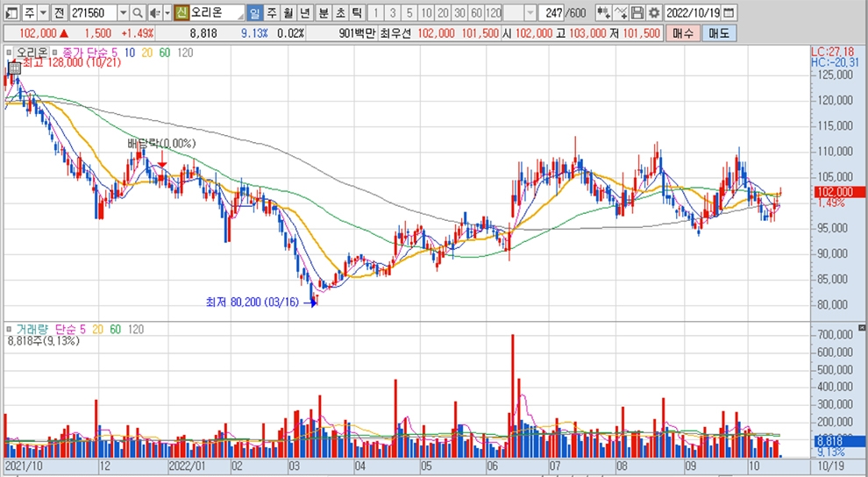Select the tick (틱) chart tab

[356, 13]
